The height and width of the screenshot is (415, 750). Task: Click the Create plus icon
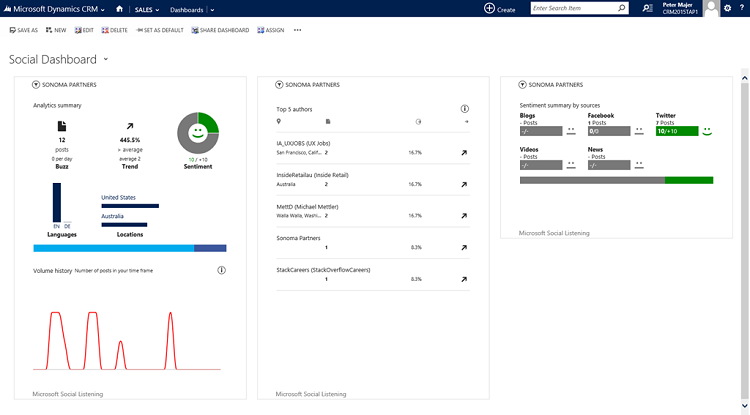click(x=489, y=8)
